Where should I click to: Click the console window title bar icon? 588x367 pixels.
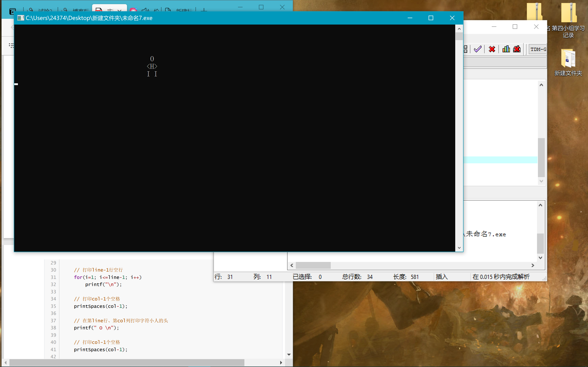pos(21,18)
